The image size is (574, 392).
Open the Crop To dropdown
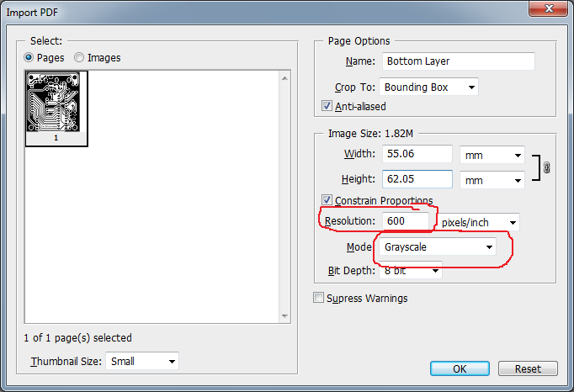(428, 87)
